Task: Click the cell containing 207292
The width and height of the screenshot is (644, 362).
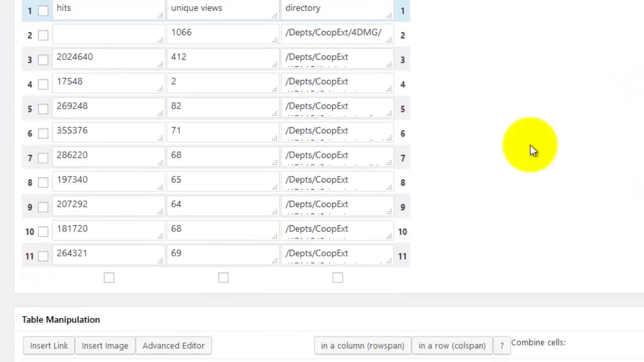Action: click(108, 207)
